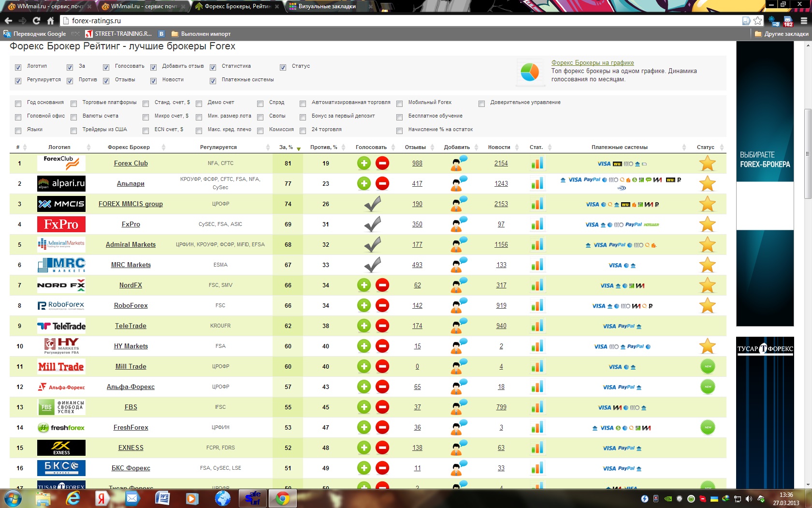Go to browser home page icon

point(50,20)
